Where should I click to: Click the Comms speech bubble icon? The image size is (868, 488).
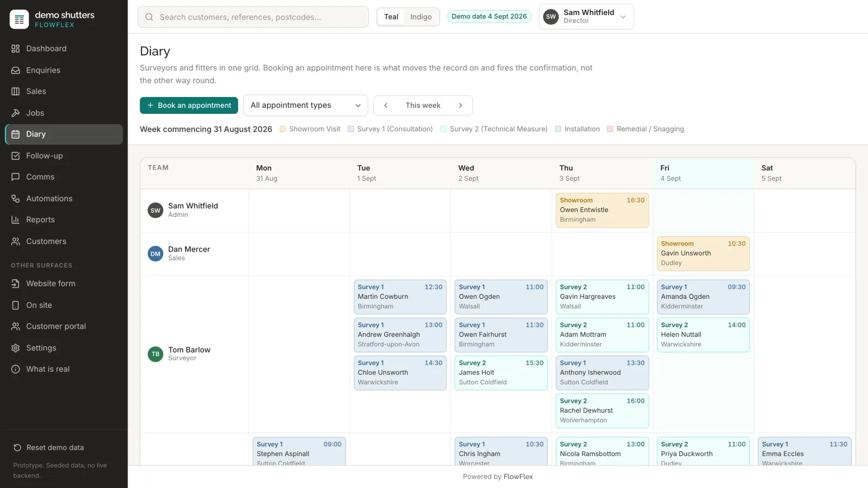coord(16,177)
